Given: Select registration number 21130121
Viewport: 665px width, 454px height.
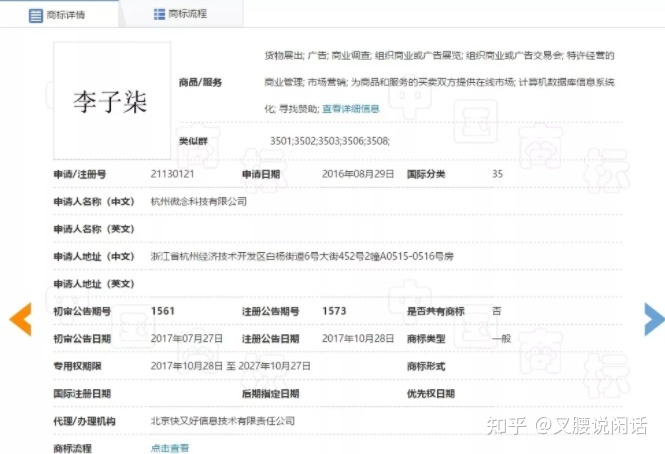Looking at the screenshot, I should [172, 174].
